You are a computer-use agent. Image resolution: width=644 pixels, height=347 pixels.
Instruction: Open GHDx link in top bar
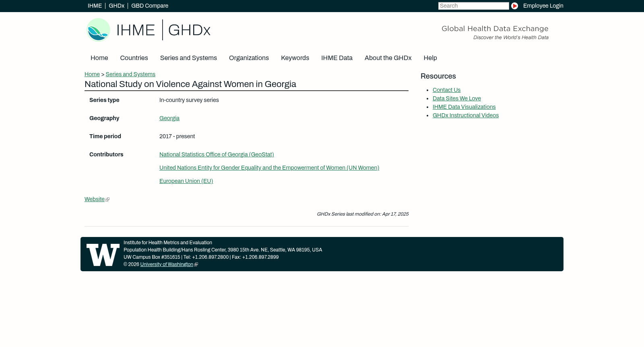pos(116,6)
